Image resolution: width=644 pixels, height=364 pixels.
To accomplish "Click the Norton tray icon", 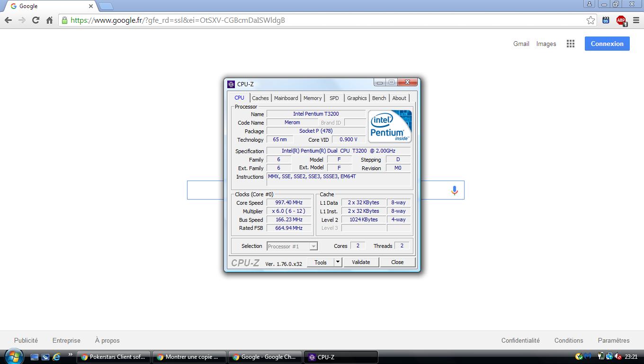I will [579, 356].
